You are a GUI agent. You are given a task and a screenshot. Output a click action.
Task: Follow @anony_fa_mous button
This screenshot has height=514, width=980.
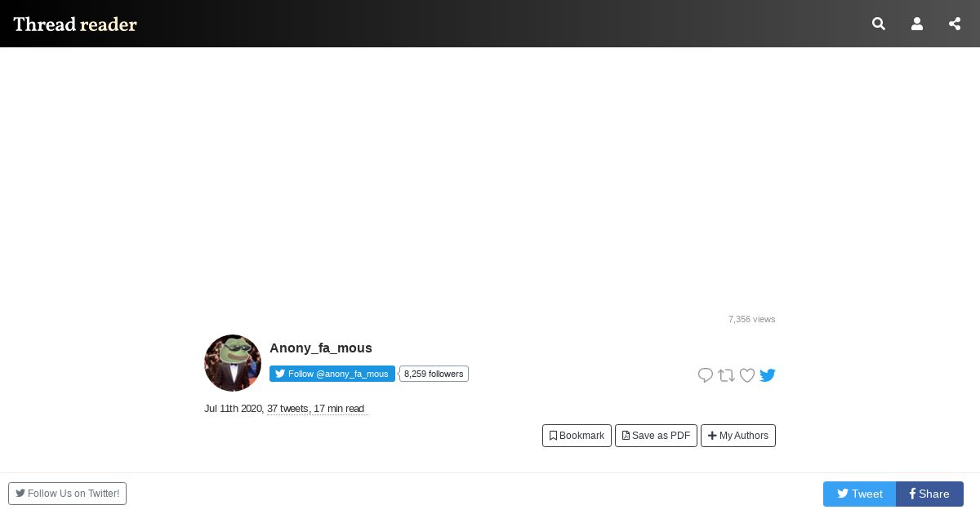click(332, 374)
